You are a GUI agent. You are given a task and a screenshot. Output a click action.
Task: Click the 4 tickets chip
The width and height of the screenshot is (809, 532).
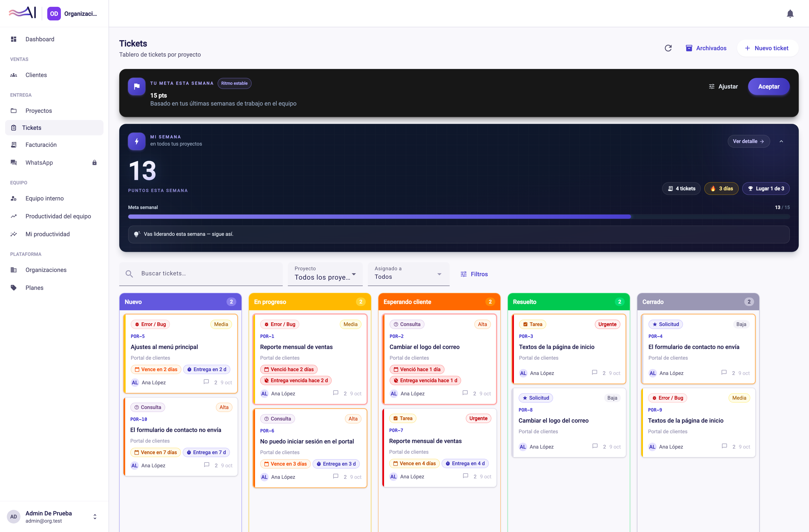point(681,189)
